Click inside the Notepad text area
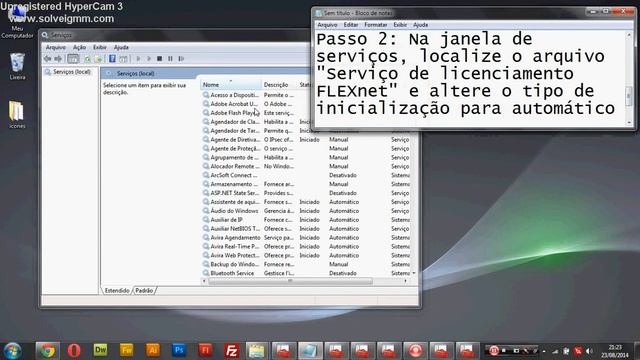Screen dimensions: 640x360 point(470,78)
